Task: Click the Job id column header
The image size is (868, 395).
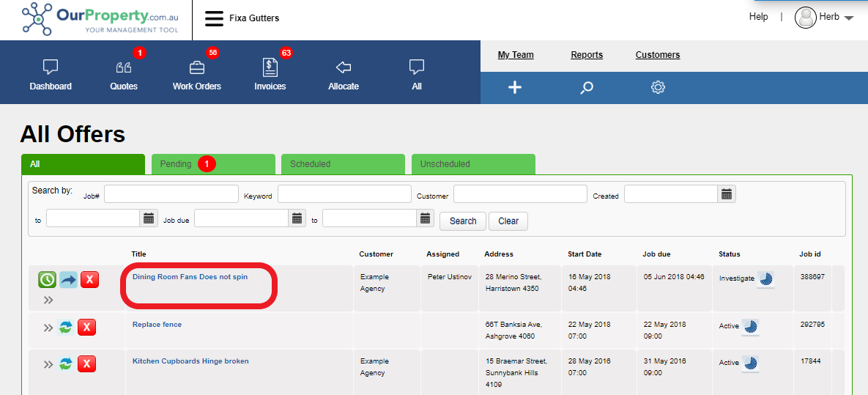Action: [x=810, y=254]
